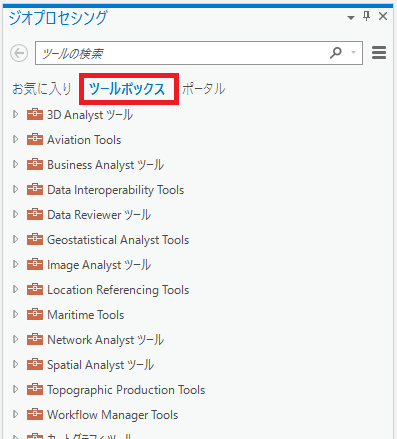The image size is (397, 439).
Task: Expand the Geostatistical Analyst Tools toolbox
Action: [15, 239]
